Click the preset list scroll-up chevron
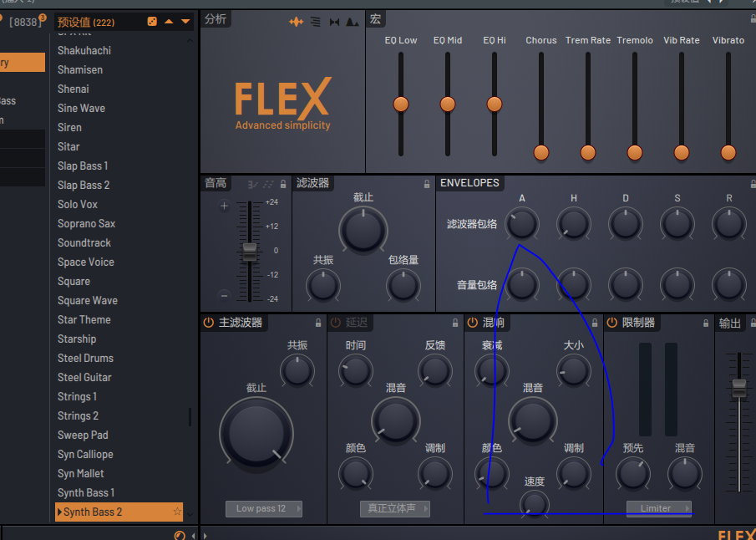The height and width of the screenshot is (540, 756). tap(190, 41)
